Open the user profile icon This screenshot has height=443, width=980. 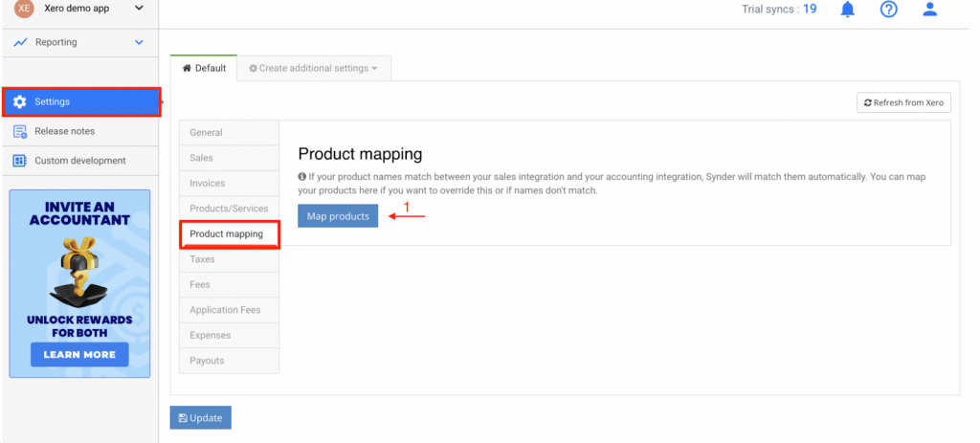coord(929,10)
